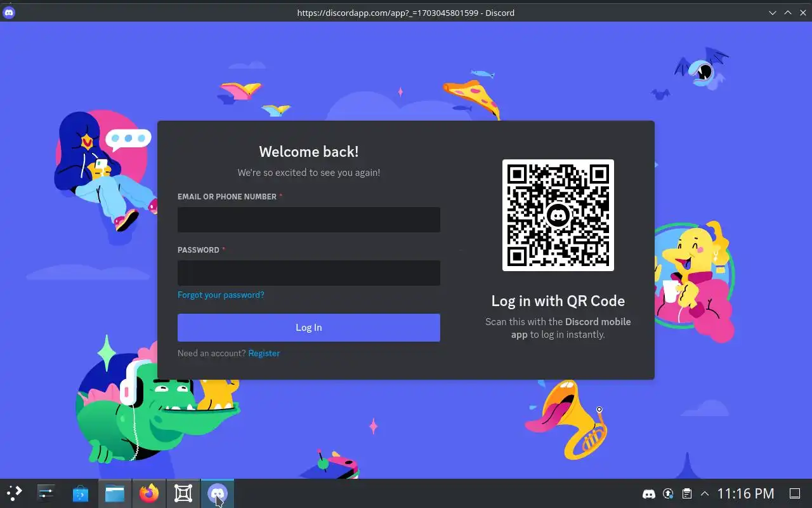Screen dimensions: 812x508
Task: Click the 11:16 PM clock
Action: [x=746, y=493]
